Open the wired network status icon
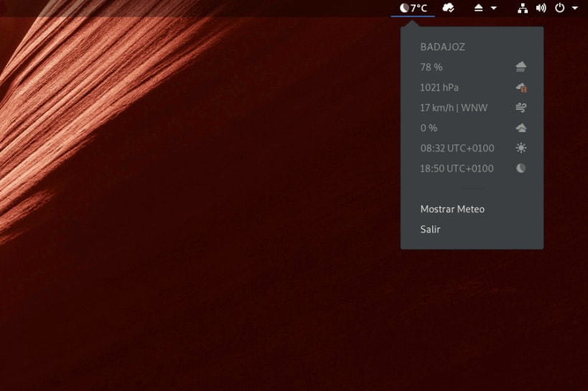 (x=523, y=8)
